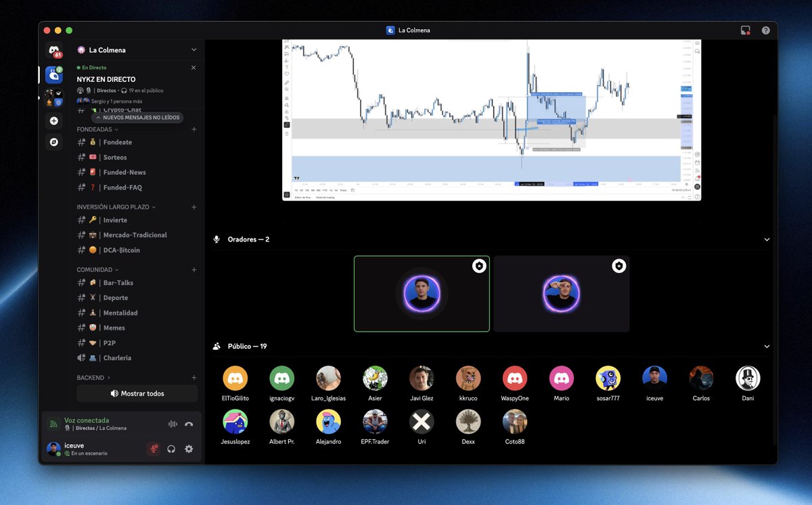
Task: Open Jesuslopez audience avatar
Action: 235,421
